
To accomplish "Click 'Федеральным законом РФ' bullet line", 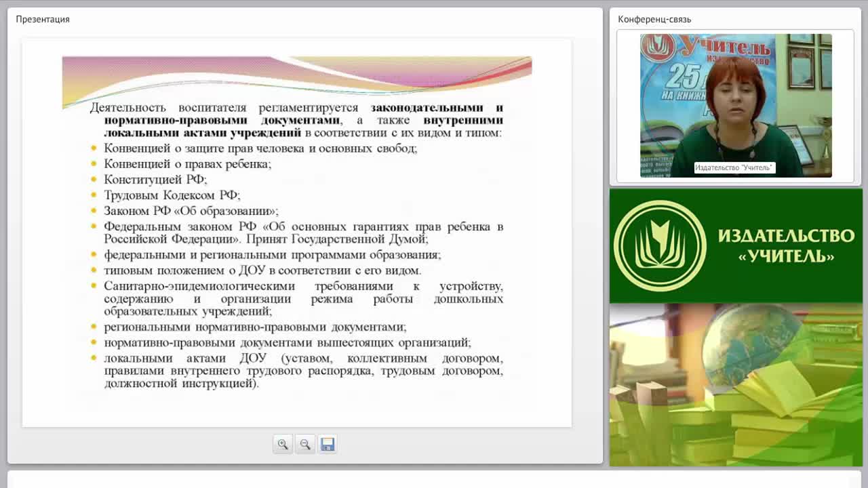I will coord(303,232).
